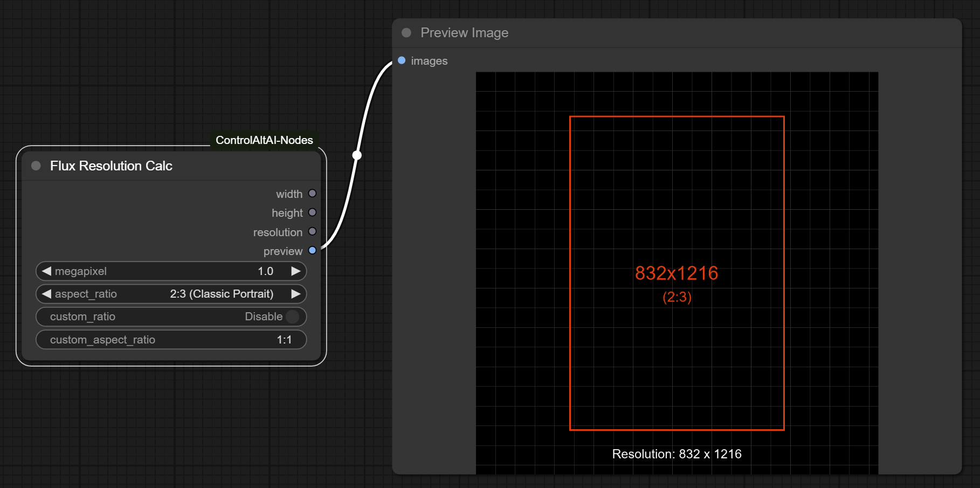
Task: Click megapixel value 1.0
Action: 266,271
